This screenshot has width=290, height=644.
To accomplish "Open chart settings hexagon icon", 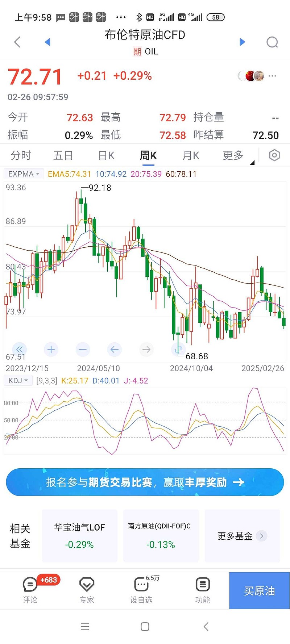I will coord(274,155).
